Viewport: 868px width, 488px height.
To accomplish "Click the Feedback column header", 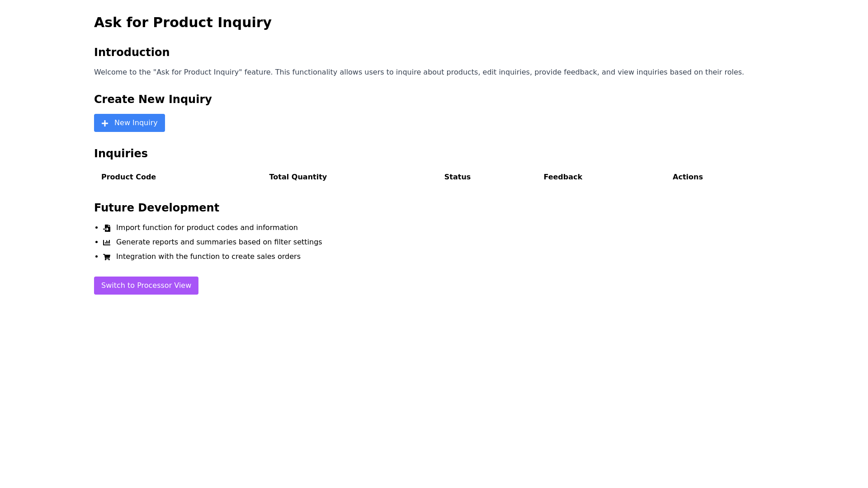I will (563, 177).
